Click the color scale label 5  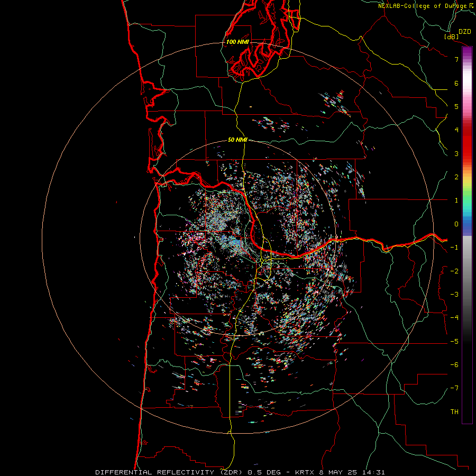tap(456, 106)
